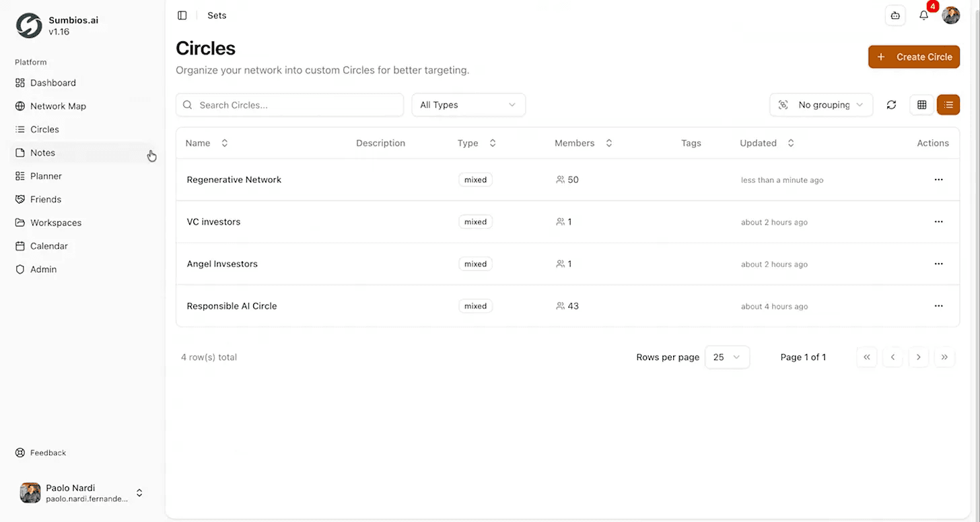Open the VC investors circle
Screen dimensions: 980x522
(x=213, y=222)
